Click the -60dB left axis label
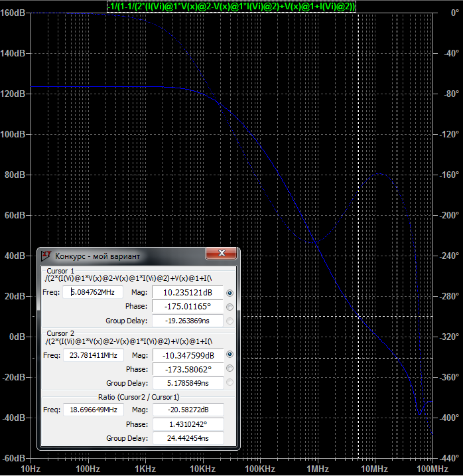The width and height of the screenshot is (463, 476). pos(14,458)
